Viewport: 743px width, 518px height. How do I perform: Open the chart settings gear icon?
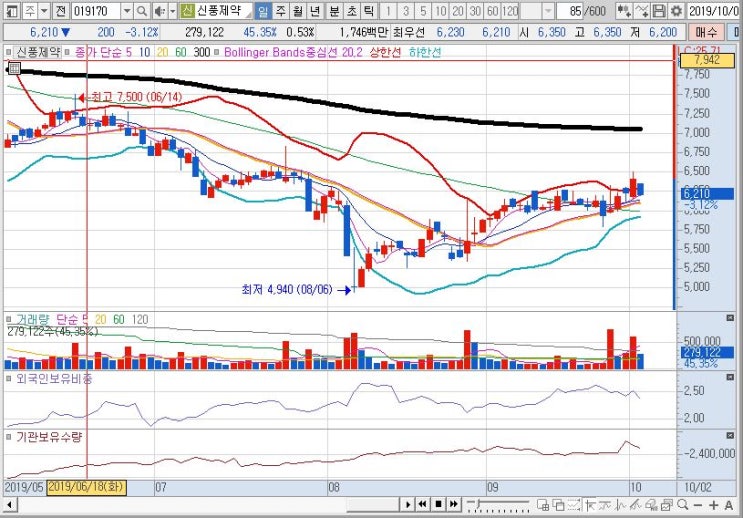click(x=677, y=10)
